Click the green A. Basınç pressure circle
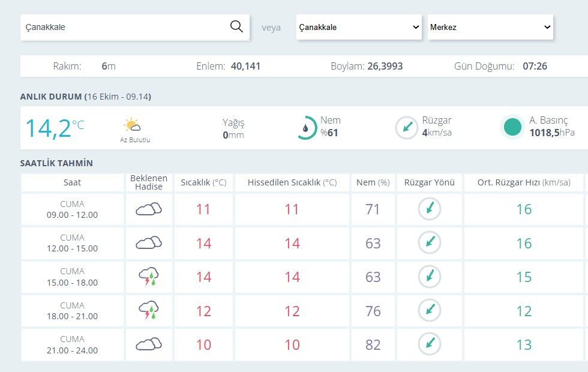The height and width of the screenshot is (372, 588). coord(512,127)
